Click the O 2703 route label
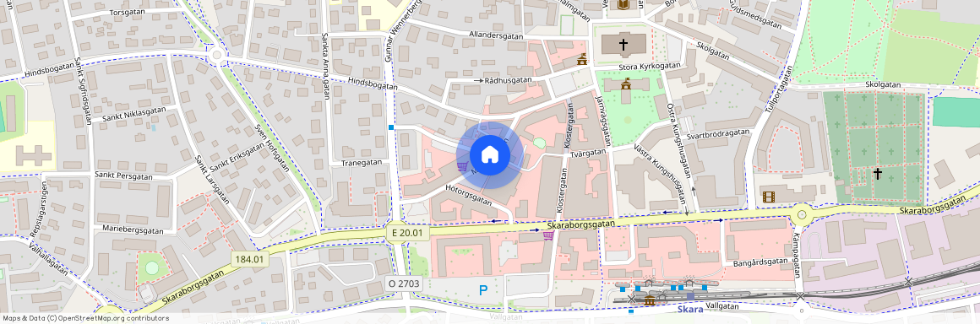 pyautogui.click(x=405, y=283)
